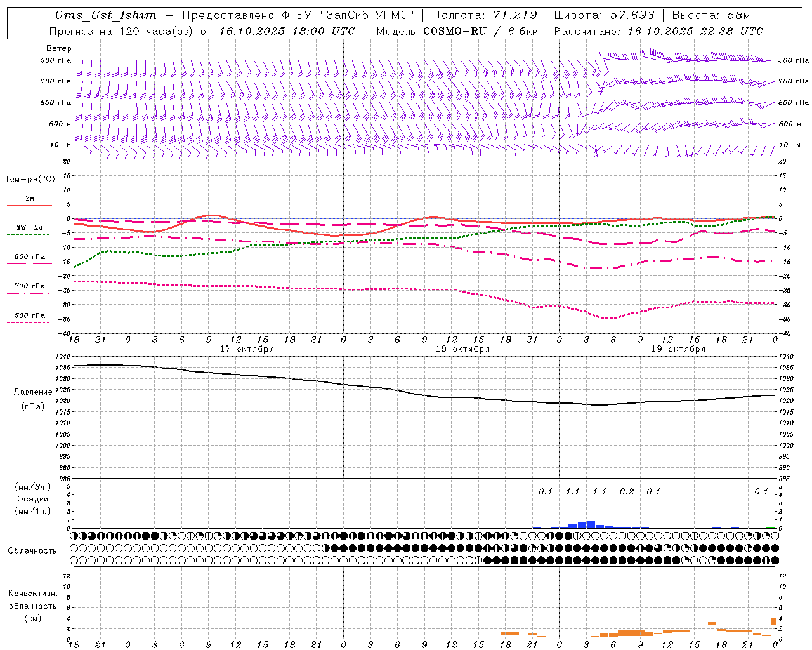Click the (мм/1ч.) precipitation unit label

coord(33,511)
